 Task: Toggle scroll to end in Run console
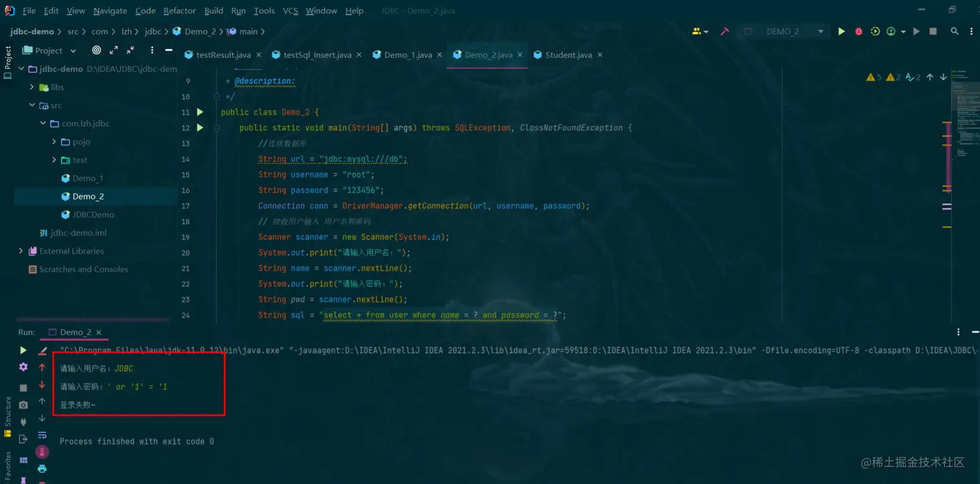click(42, 452)
